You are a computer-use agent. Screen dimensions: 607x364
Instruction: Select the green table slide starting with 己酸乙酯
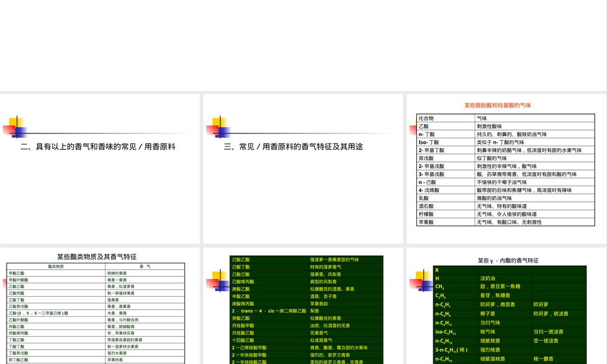click(303, 306)
